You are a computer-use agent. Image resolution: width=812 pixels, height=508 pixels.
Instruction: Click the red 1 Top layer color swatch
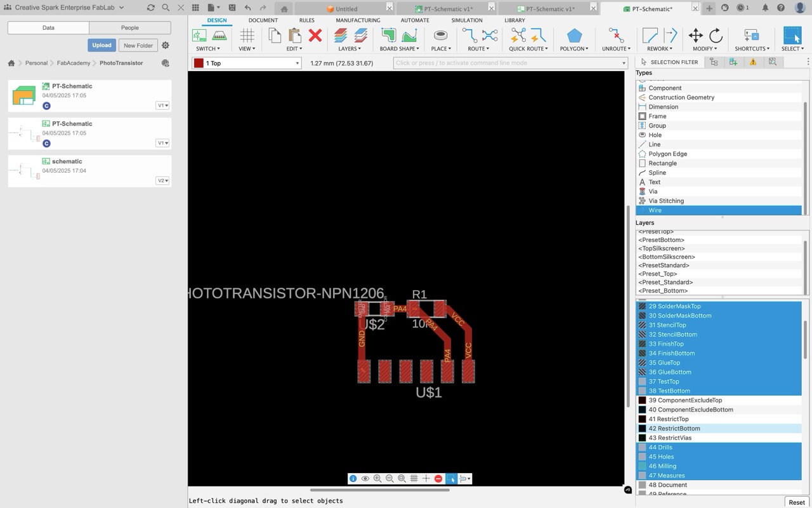[x=199, y=63]
